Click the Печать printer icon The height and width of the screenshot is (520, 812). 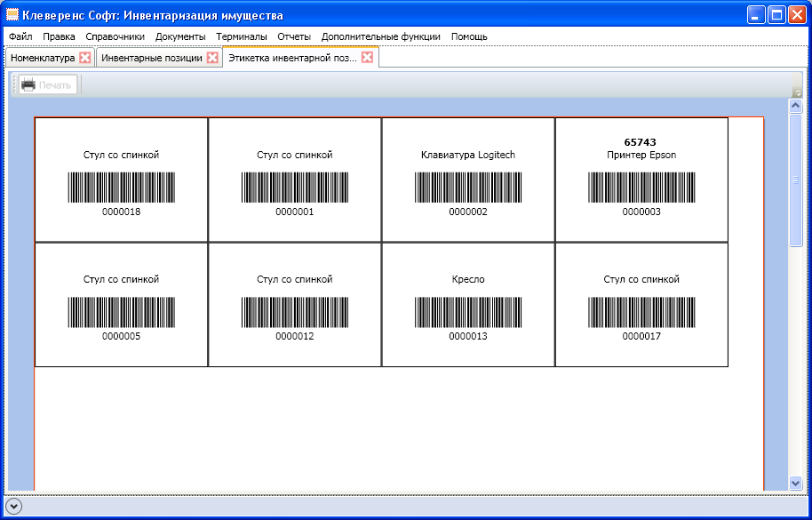28,84
